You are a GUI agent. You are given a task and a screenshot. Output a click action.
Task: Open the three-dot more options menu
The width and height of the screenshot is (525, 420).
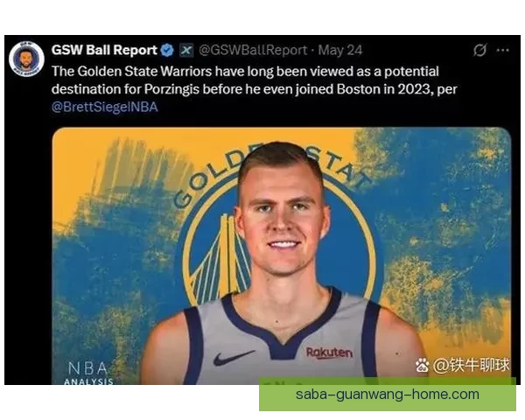pos(503,50)
